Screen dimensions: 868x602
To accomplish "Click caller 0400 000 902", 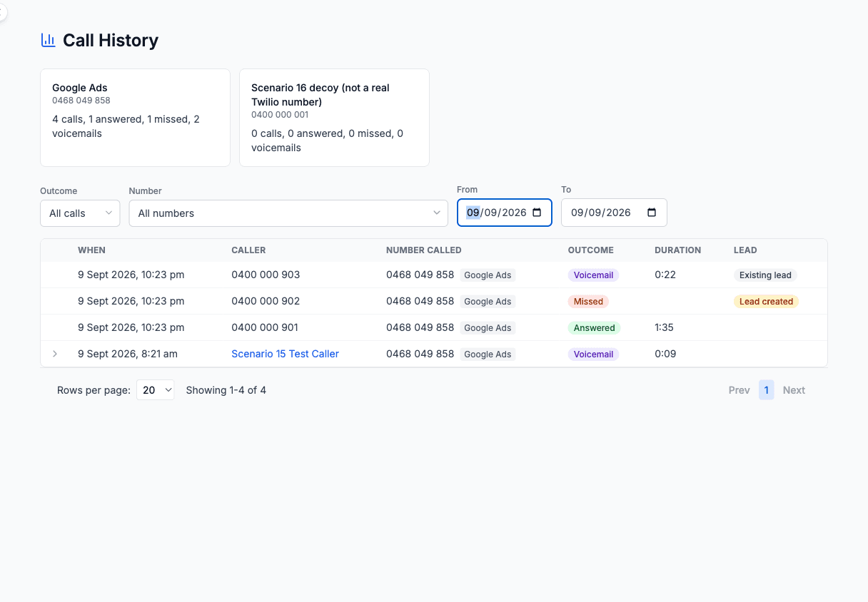I will pos(266,301).
